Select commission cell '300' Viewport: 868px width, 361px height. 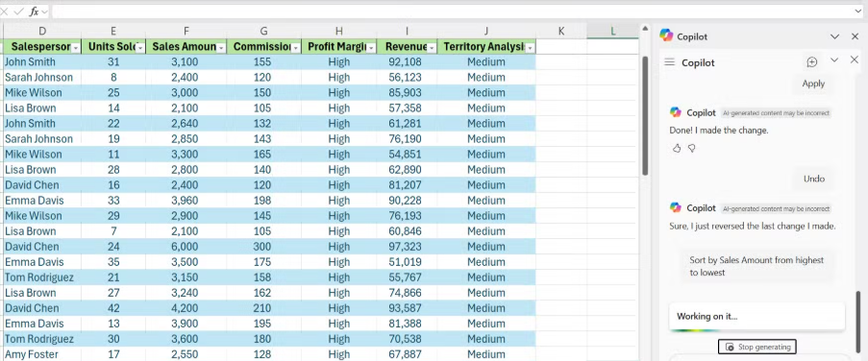point(264,247)
